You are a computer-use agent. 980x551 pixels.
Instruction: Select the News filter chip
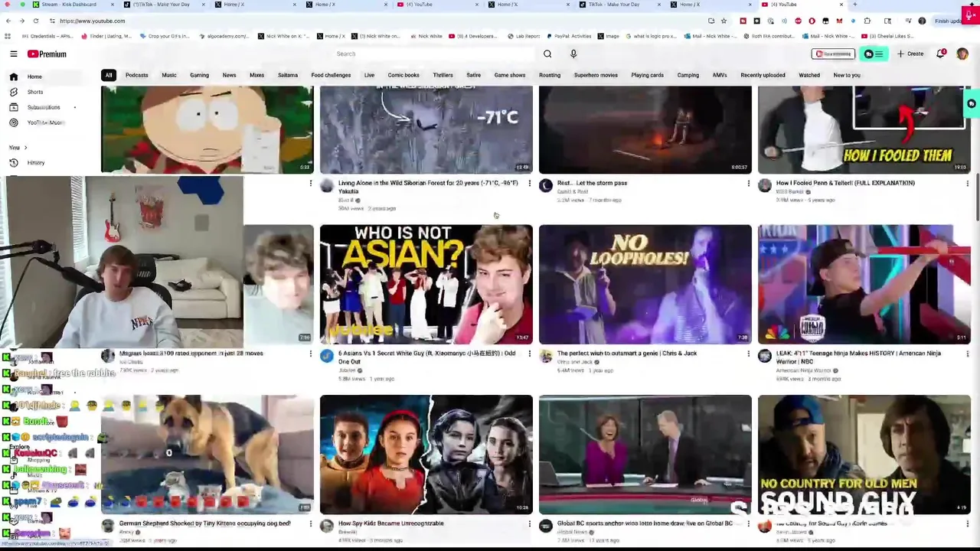coord(229,75)
